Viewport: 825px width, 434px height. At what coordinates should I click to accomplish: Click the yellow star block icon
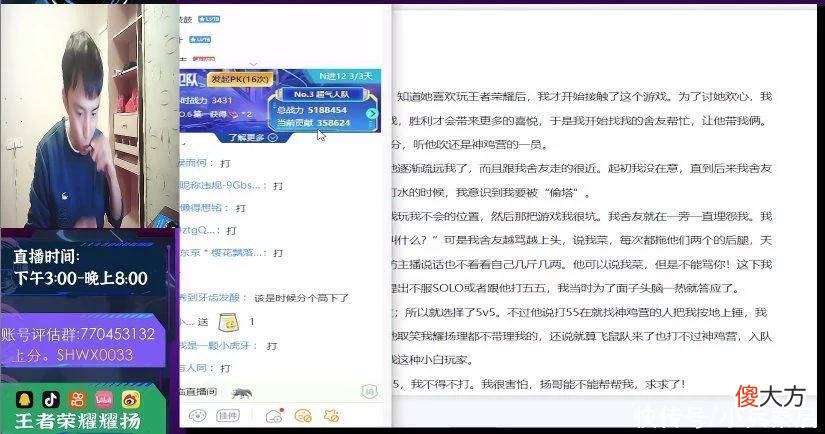pos(331,416)
